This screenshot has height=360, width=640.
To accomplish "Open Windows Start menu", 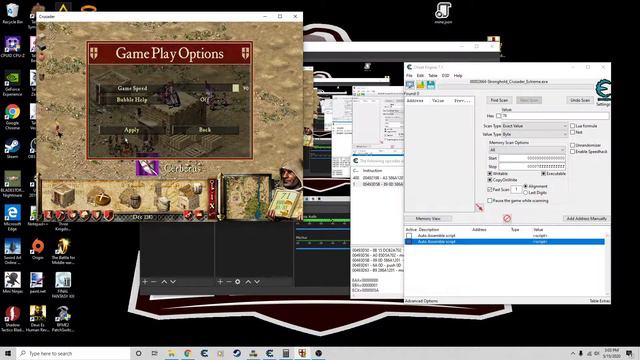I will [8, 353].
